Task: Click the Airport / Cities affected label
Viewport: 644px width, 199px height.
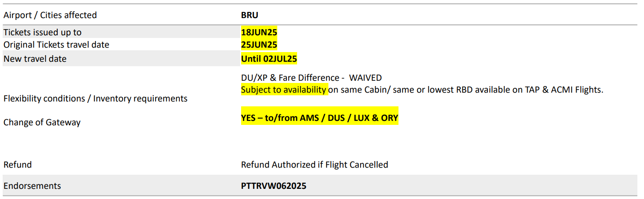Action: [x=50, y=15]
